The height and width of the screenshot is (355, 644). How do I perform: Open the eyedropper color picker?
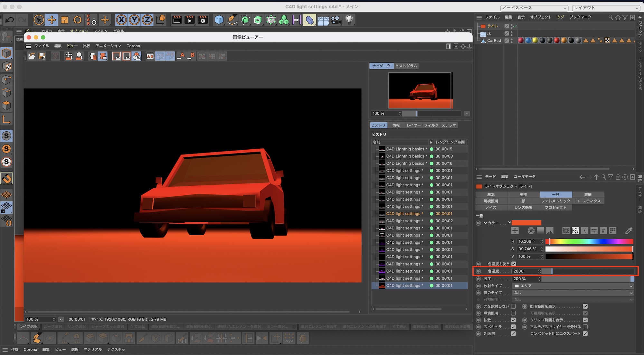pyautogui.click(x=629, y=231)
